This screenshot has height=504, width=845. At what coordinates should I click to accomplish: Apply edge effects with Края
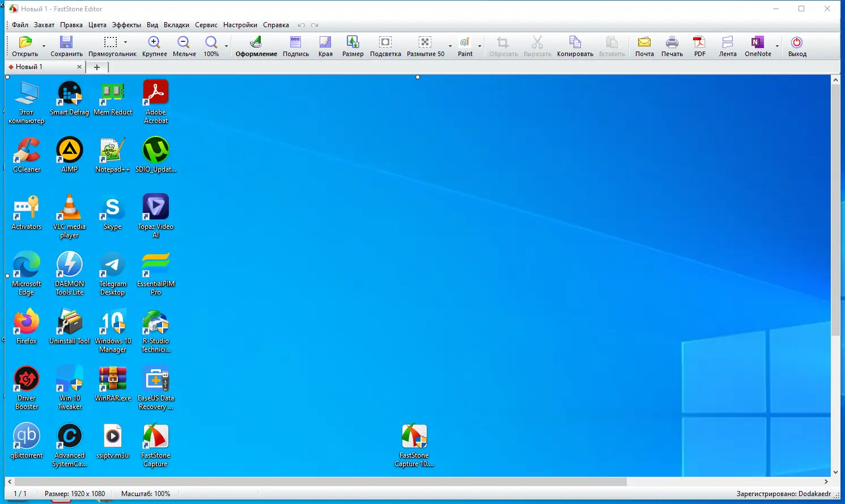[325, 46]
